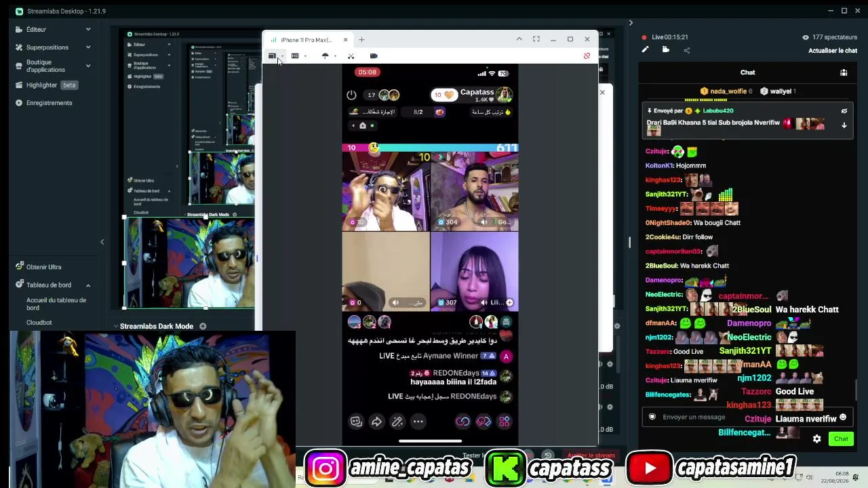
Task: Open chat settings gear icon
Action: [817, 439]
